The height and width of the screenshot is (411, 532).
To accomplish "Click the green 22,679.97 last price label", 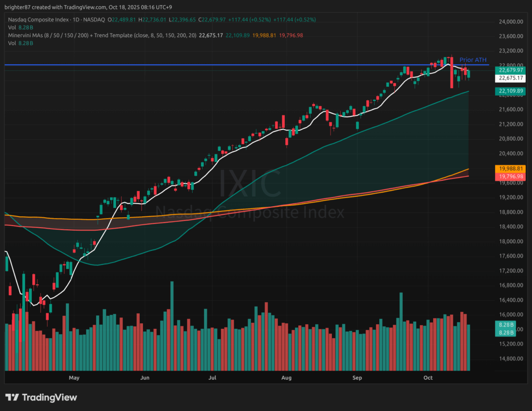I will click(x=510, y=70).
